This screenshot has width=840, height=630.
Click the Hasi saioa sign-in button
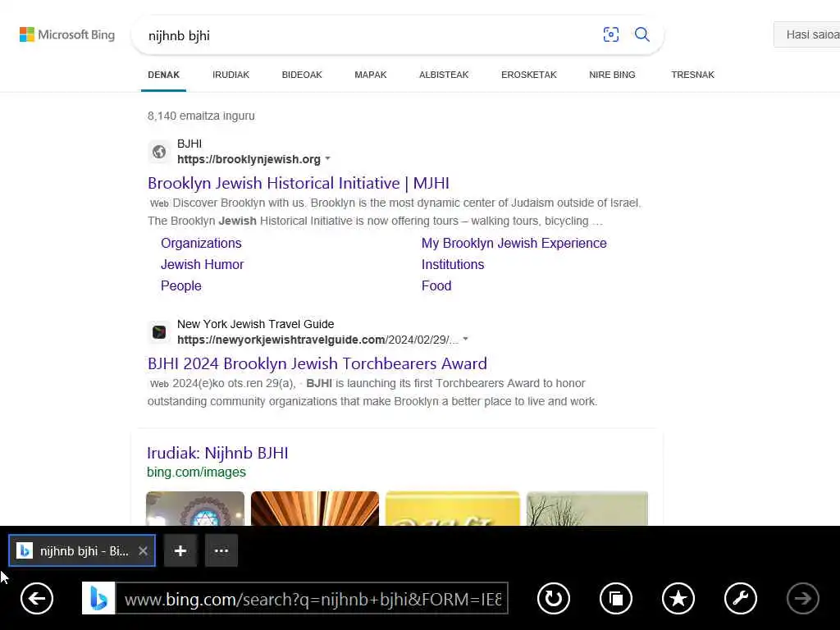click(807, 34)
